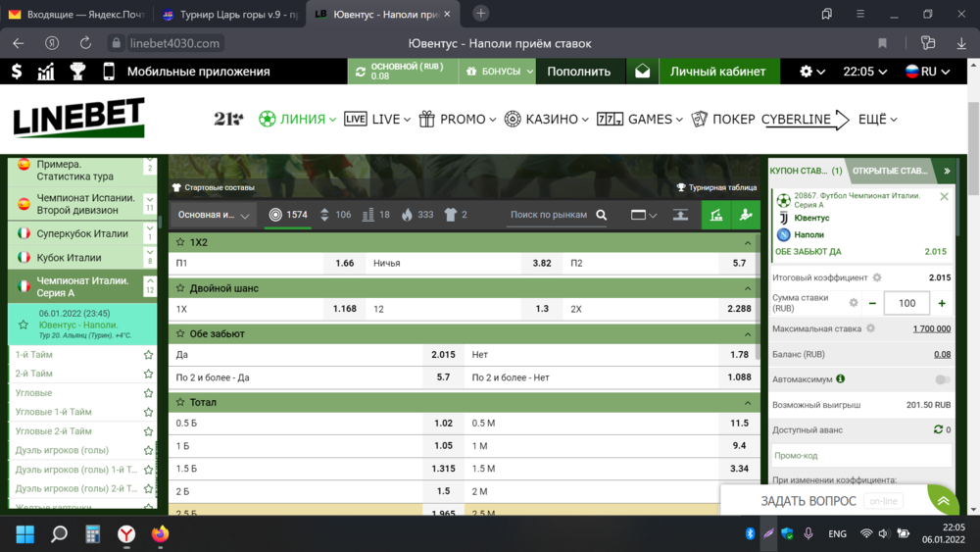980x552 pixels.
Task: Click the Промо-код input field
Action: (x=861, y=456)
